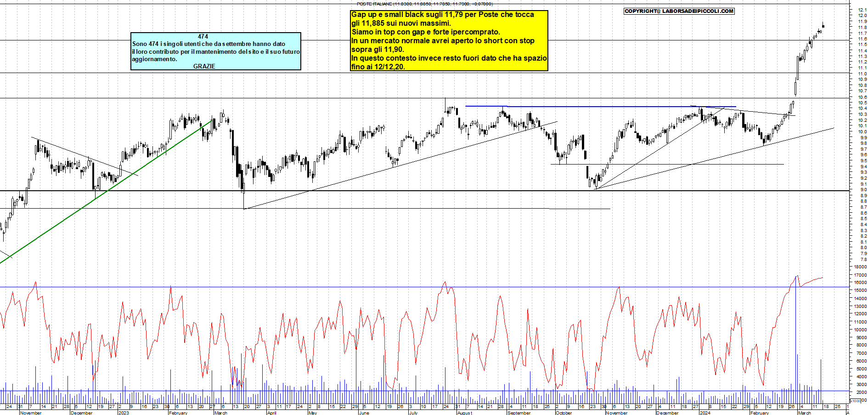Click the 12.0 price axis label
The width and height of the screenshot is (868, 415).
tap(862, 16)
